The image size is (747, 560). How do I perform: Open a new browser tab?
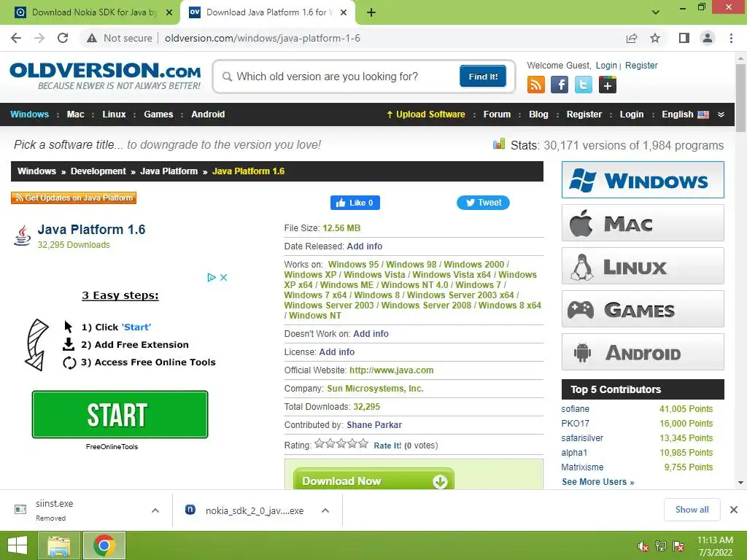[x=371, y=12]
